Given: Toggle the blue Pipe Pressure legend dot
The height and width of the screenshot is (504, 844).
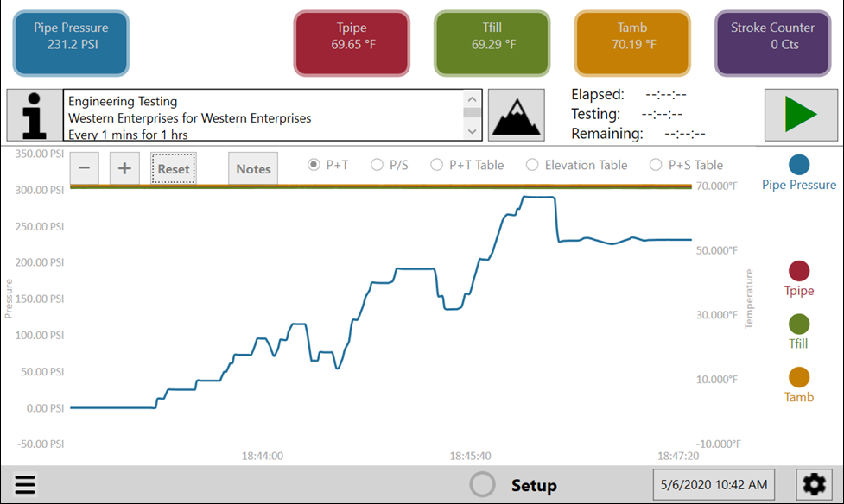Looking at the screenshot, I should click(x=799, y=165).
